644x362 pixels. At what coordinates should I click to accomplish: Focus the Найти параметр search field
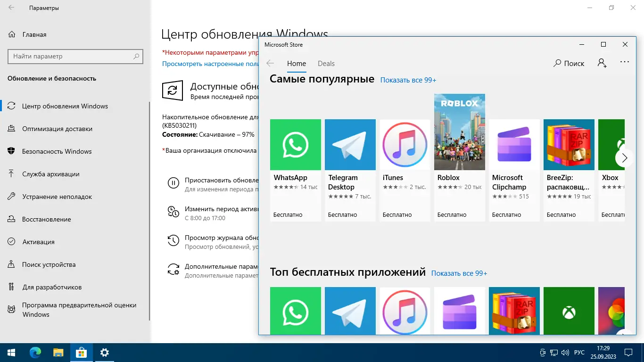[75, 56]
